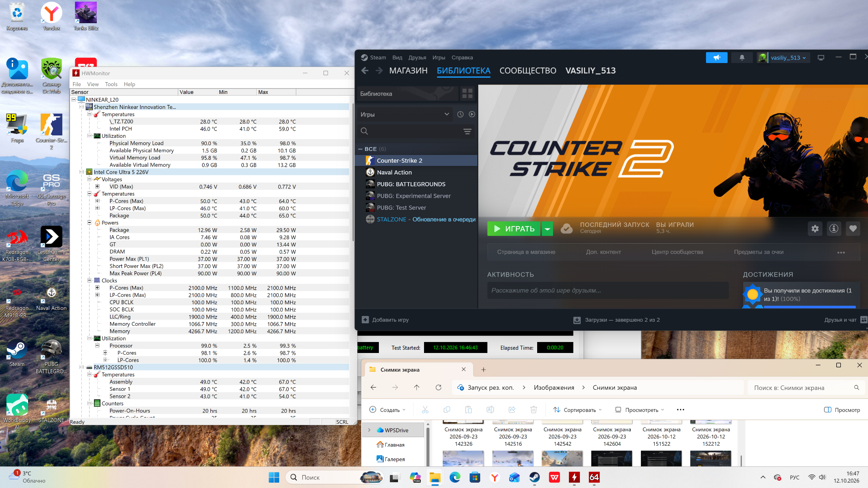Switch Steam to Big Picture mode icon
Viewport: 868px width, 488px height.
coord(821,58)
